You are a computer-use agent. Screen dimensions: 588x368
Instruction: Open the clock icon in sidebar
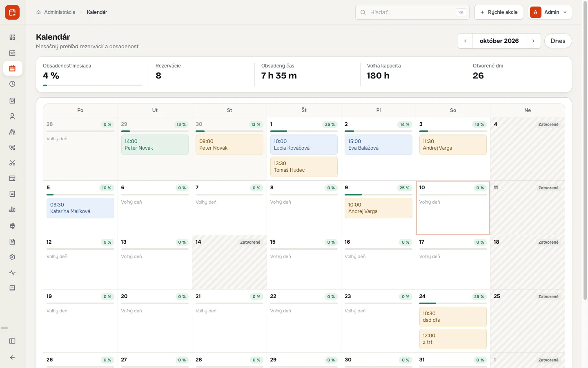(x=12, y=84)
